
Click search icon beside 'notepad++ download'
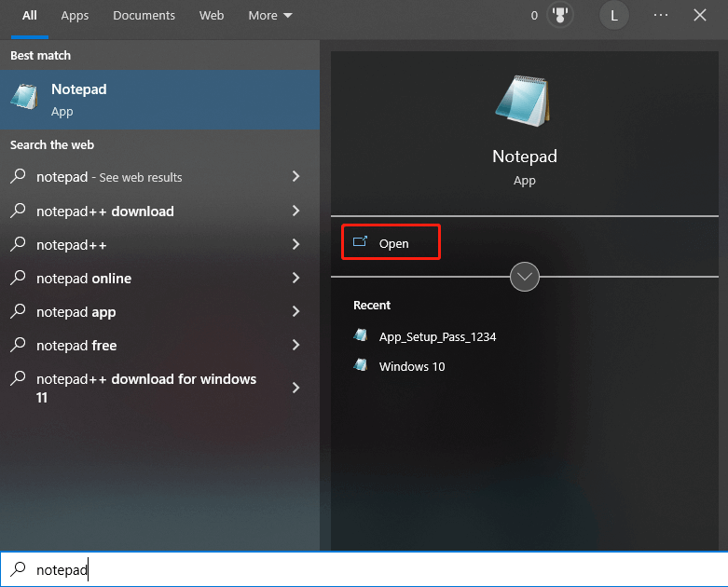18,210
